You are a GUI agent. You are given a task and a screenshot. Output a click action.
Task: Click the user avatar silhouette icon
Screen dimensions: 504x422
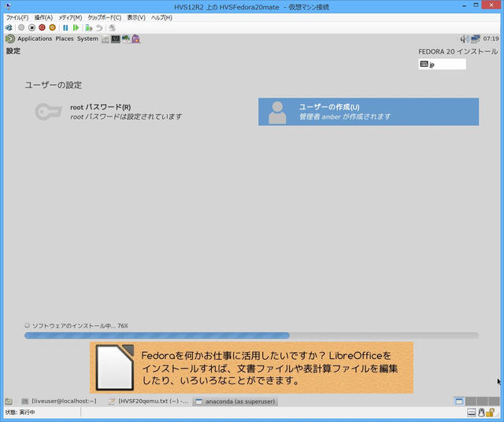click(x=277, y=113)
